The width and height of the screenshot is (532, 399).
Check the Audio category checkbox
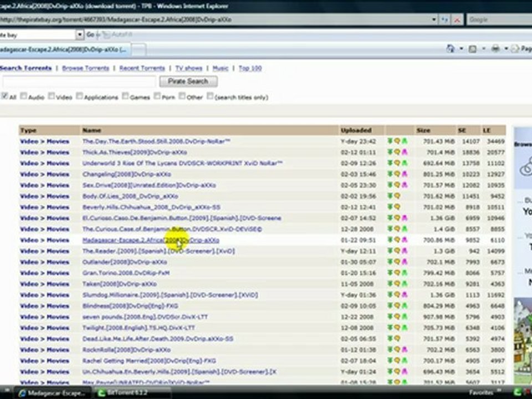[23, 96]
